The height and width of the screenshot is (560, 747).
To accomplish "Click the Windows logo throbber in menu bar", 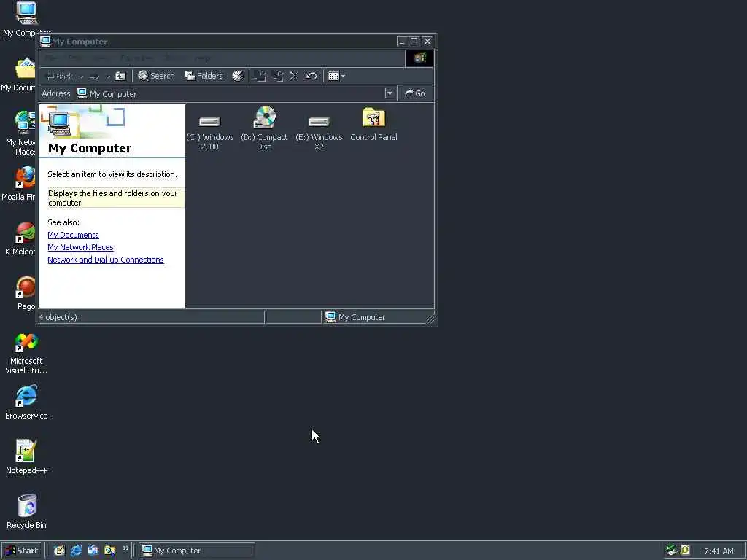I will point(419,58).
